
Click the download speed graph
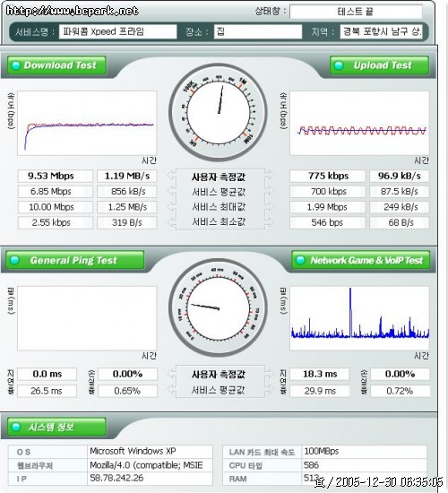87,124
